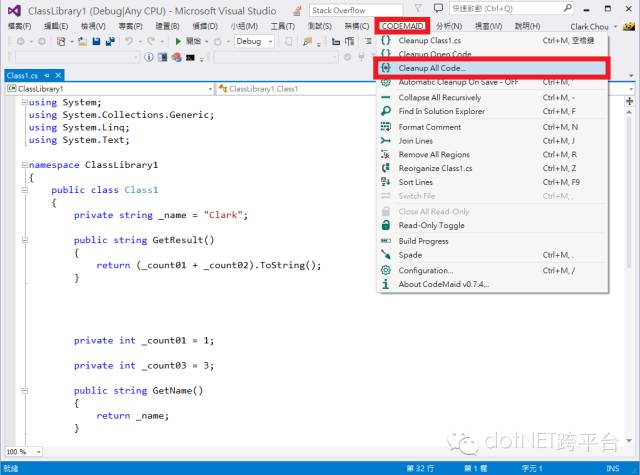Click the Stack Overflow search box
Screen dimensions: 640x475
coord(356,10)
